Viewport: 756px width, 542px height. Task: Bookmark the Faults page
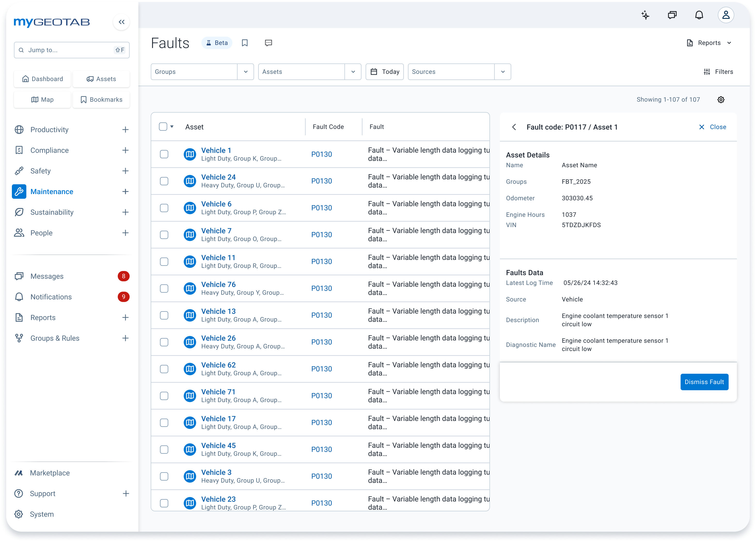click(245, 43)
